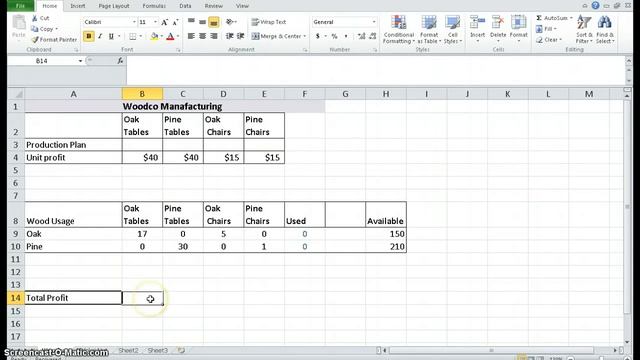Open the Number group dialog launcher
Image resolution: width=640 pixels, height=360 pixels.
pos(375,50)
